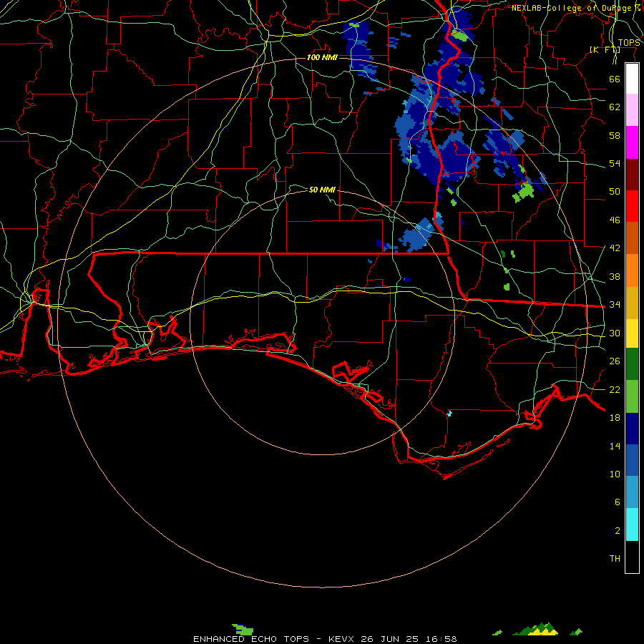Select the '58' scale label
The width and height of the screenshot is (644, 644).
pyautogui.click(x=615, y=135)
